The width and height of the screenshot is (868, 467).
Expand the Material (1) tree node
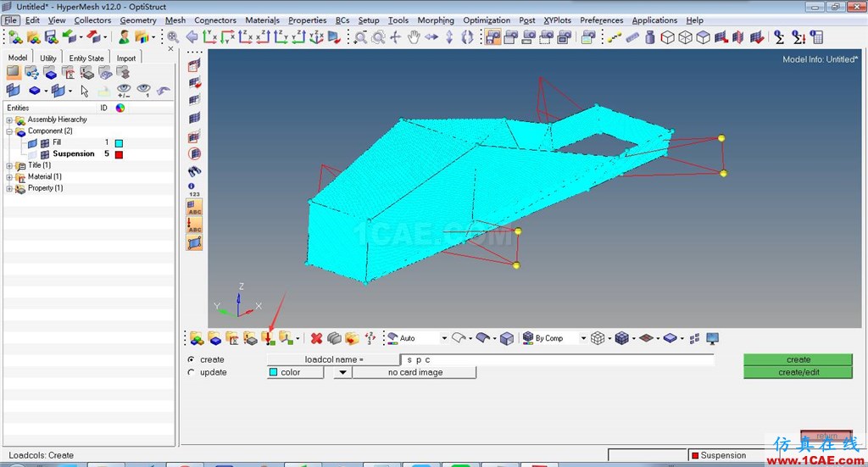[x=9, y=177]
